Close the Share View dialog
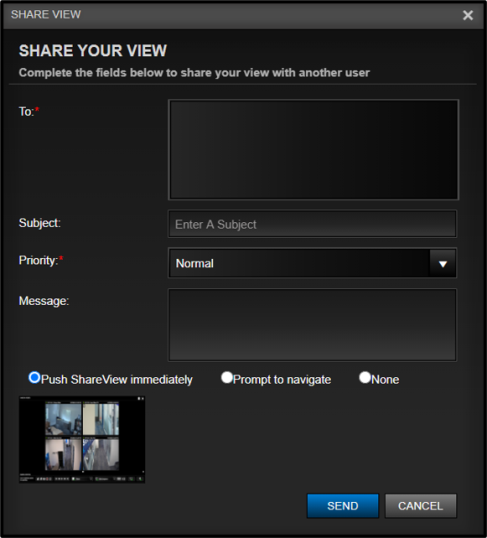Screen dimensions: 487x538 click(468, 15)
